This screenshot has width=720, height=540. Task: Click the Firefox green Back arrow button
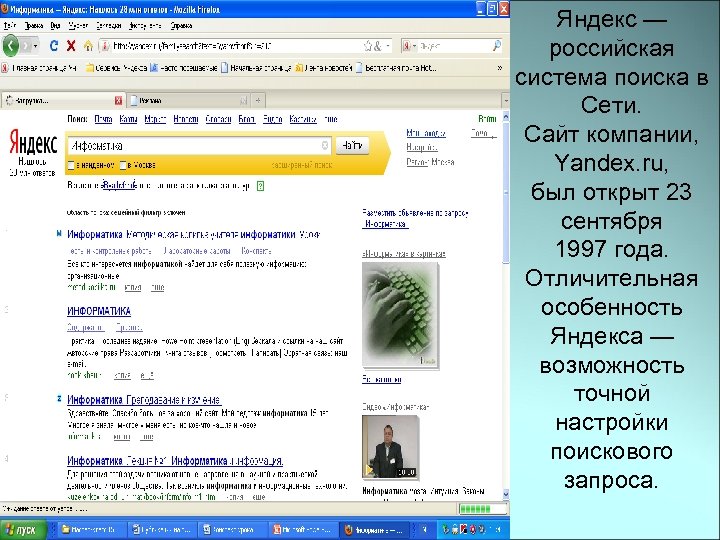[10, 46]
